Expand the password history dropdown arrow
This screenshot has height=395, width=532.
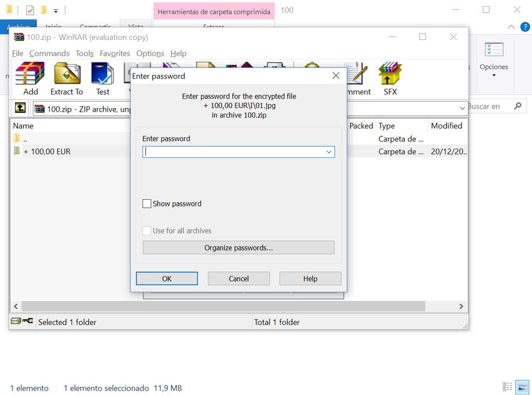click(x=329, y=152)
